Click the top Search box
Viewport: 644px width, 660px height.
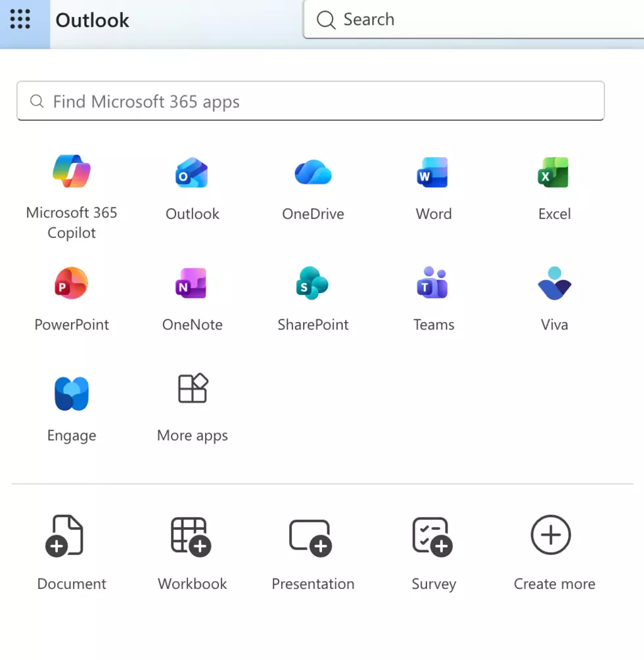pyautogui.click(x=474, y=19)
